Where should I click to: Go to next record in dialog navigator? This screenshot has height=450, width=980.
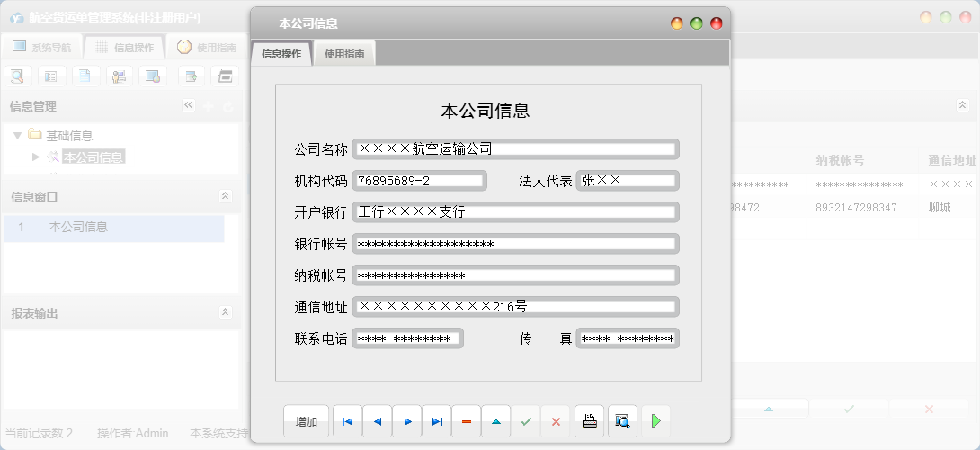coord(407,422)
